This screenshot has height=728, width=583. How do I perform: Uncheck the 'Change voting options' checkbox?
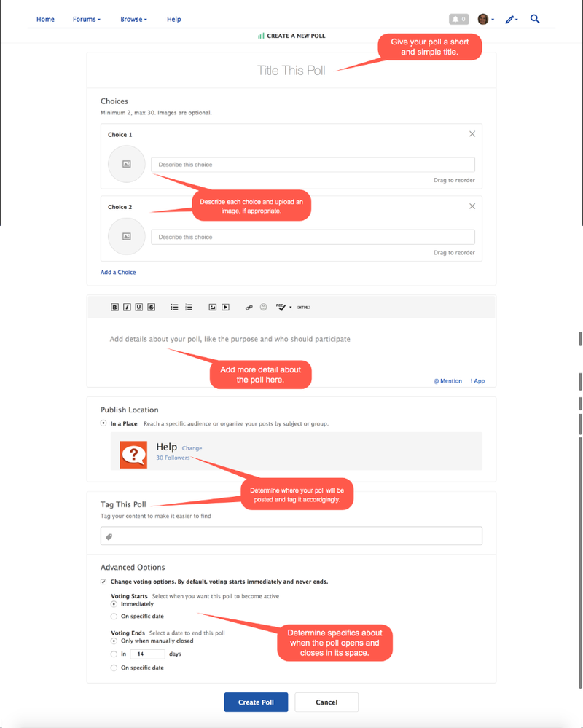103,582
